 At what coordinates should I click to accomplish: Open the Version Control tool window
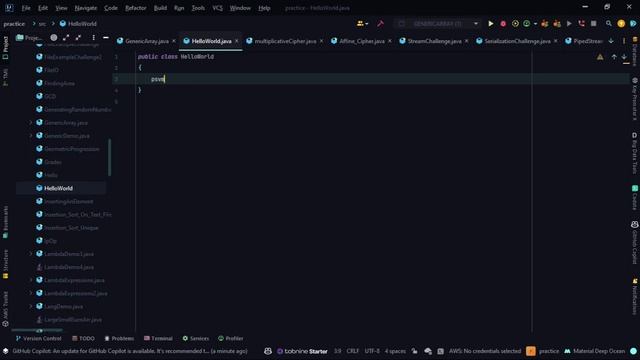pyautogui.click(x=38, y=338)
